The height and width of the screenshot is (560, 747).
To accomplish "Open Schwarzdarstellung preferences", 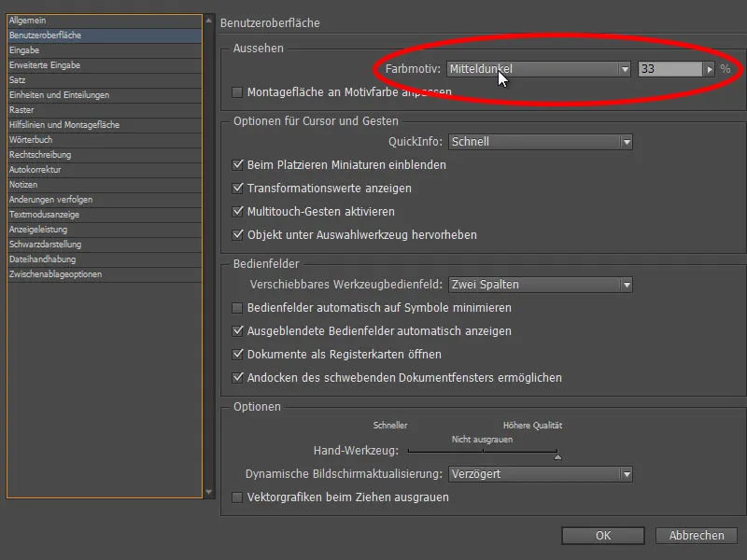I will [x=105, y=245].
